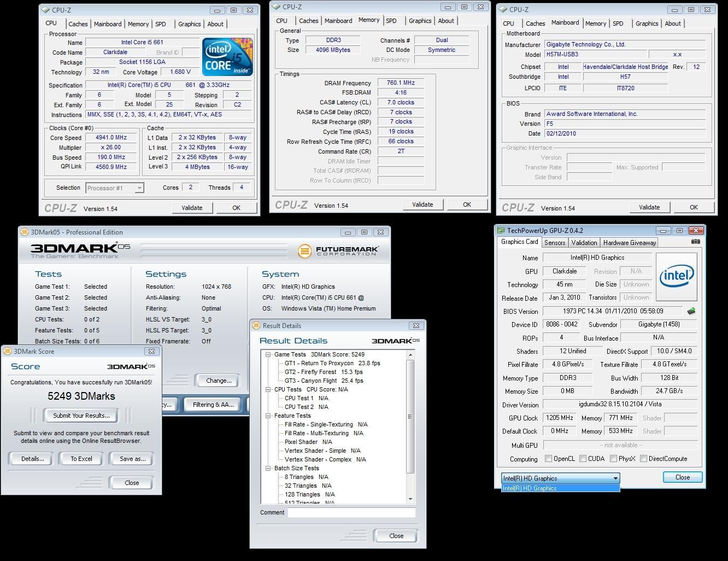Select the Pixel Shader result row
The width and height of the screenshot is (728, 561).
click(308, 442)
